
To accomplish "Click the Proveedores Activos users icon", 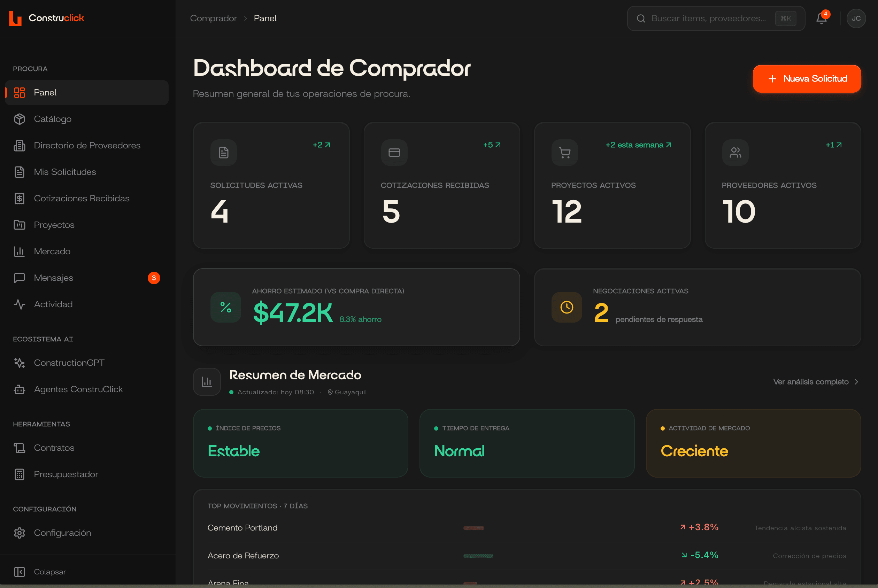I will (735, 152).
